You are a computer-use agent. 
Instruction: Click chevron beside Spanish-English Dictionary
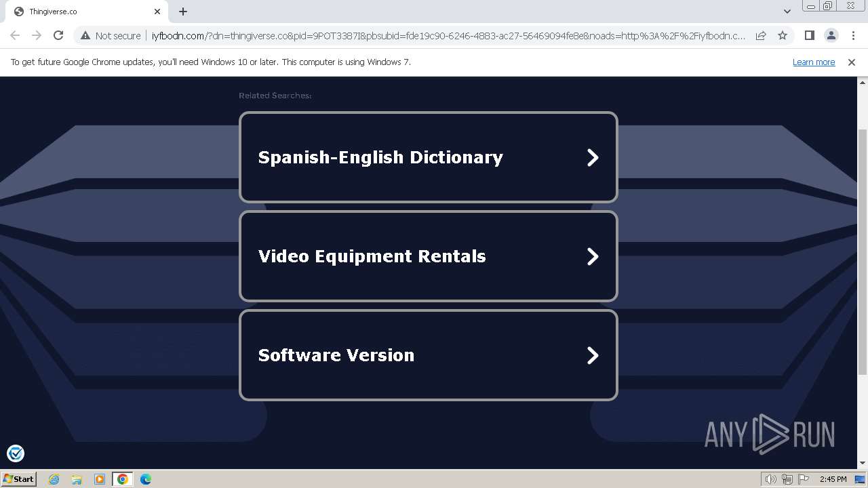(x=593, y=157)
